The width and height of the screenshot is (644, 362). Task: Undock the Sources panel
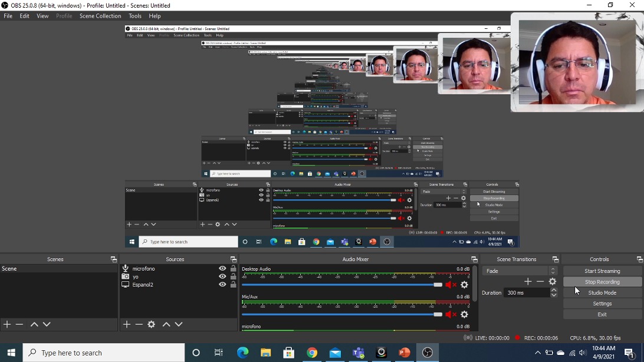(234, 259)
